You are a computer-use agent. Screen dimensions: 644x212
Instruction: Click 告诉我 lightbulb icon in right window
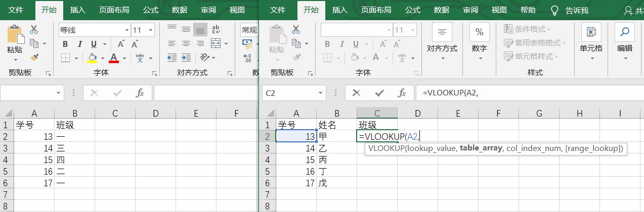pyautogui.click(x=555, y=10)
